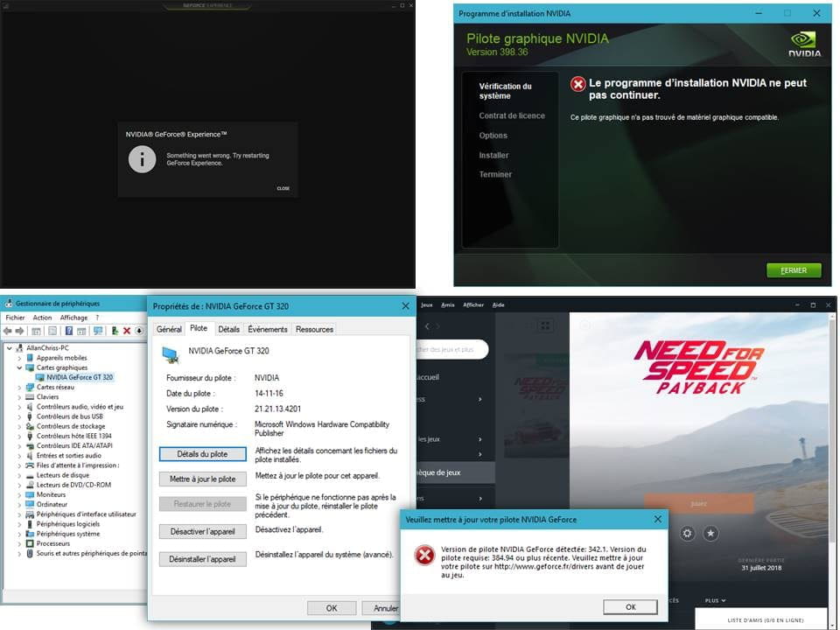This screenshot has height=630, width=840.
Task: Click the Détails du pilote button
Action: [202, 454]
